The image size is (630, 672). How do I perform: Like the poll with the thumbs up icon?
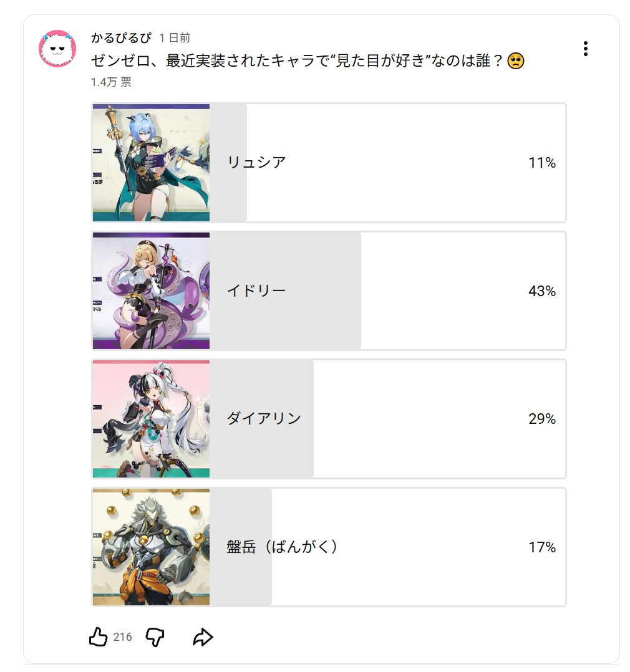point(99,636)
